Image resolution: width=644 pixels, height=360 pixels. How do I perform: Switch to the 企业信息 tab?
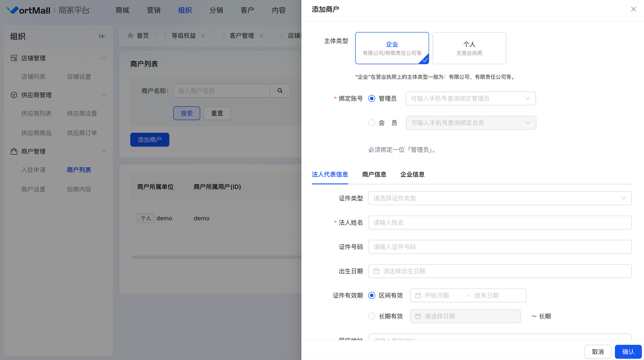[x=412, y=175]
